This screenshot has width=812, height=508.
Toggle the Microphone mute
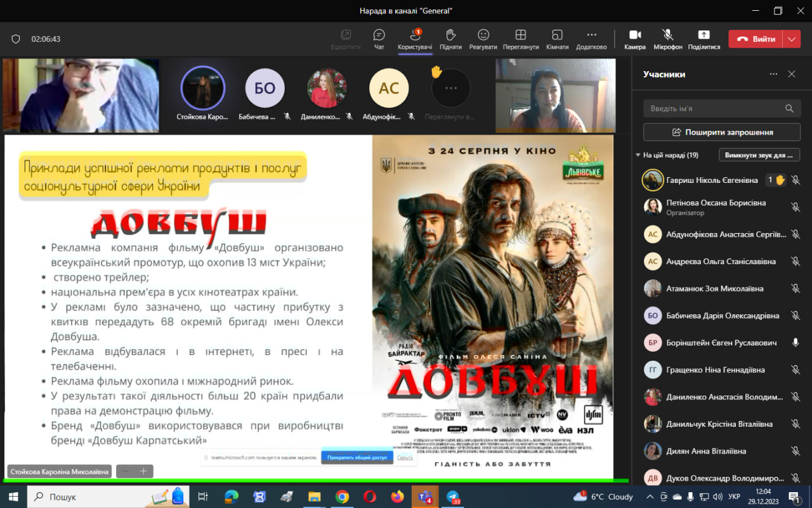[x=667, y=38]
